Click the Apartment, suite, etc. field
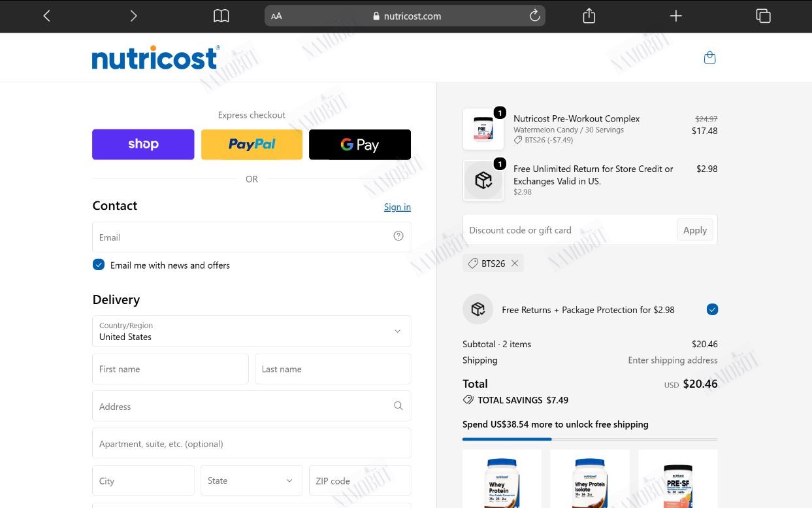This screenshot has height=508, width=812. coord(252,443)
